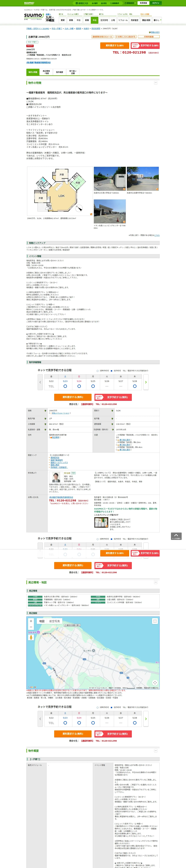Click the 会員登録 button

click(x=143, y=3)
